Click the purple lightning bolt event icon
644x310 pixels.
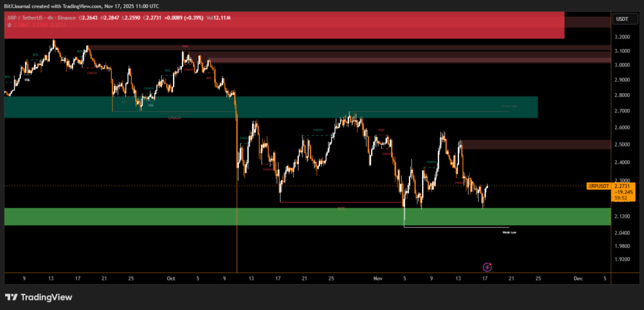[487, 267]
